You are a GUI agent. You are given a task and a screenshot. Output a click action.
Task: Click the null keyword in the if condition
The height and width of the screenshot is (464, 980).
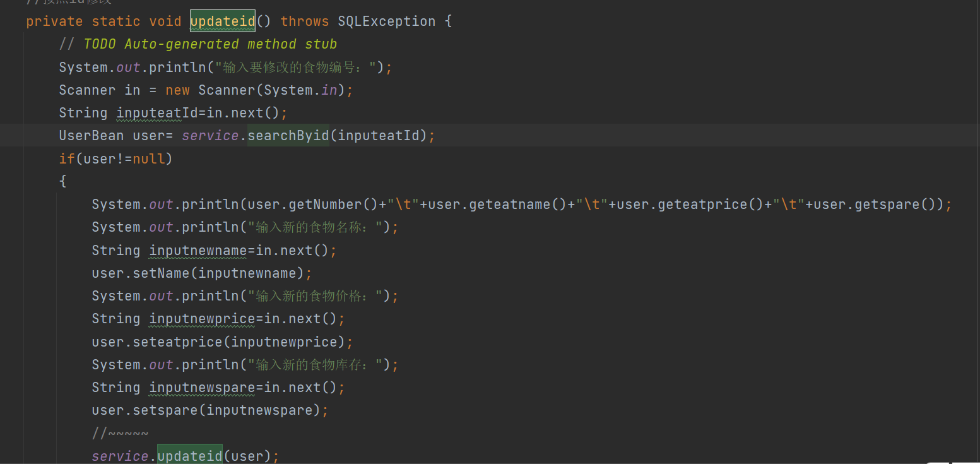[x=149, y=158]
